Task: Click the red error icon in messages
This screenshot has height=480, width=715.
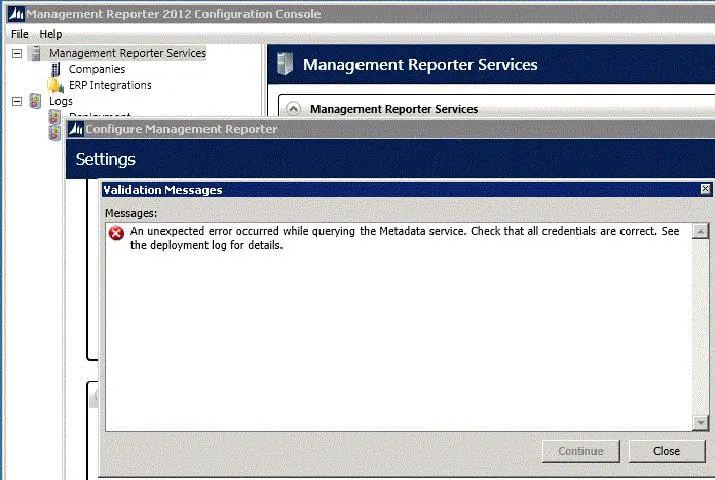Action: [116, 233]
